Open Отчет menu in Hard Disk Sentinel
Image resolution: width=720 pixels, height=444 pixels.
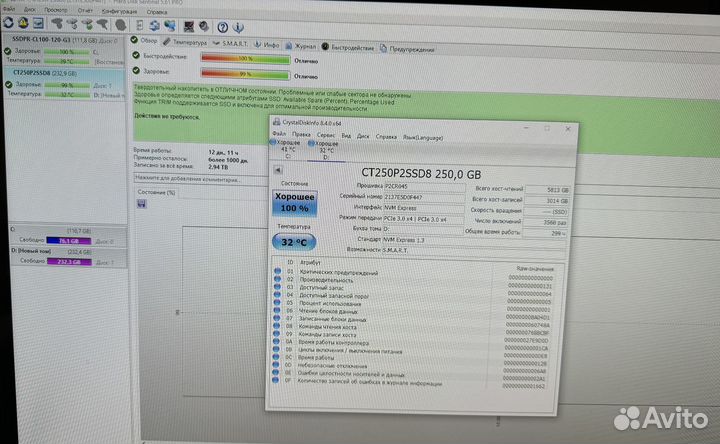pos(85,10)
